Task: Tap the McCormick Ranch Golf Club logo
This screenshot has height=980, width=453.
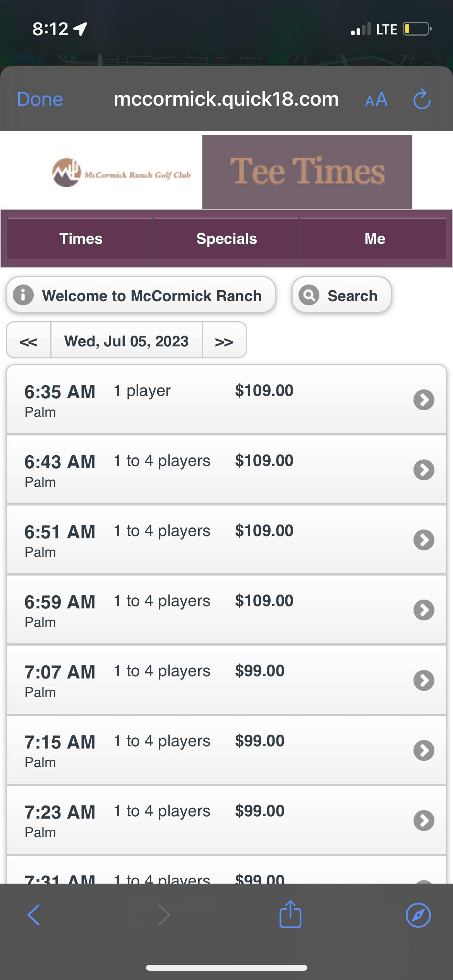Action: (121, 173)
